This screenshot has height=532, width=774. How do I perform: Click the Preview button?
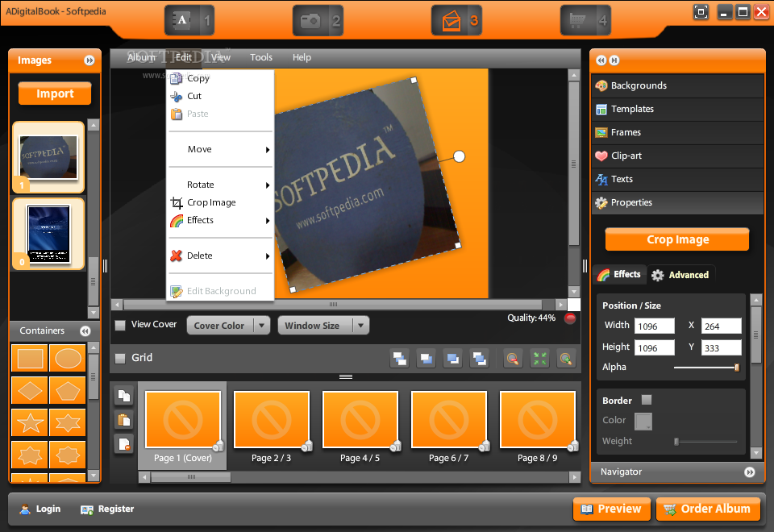[x=612, y=509]
